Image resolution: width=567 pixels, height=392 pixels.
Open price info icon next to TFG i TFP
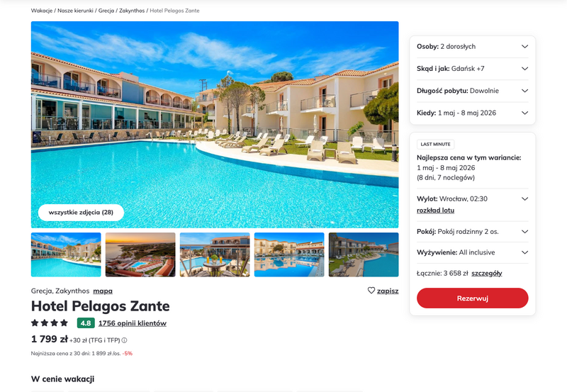pos(124,340)
